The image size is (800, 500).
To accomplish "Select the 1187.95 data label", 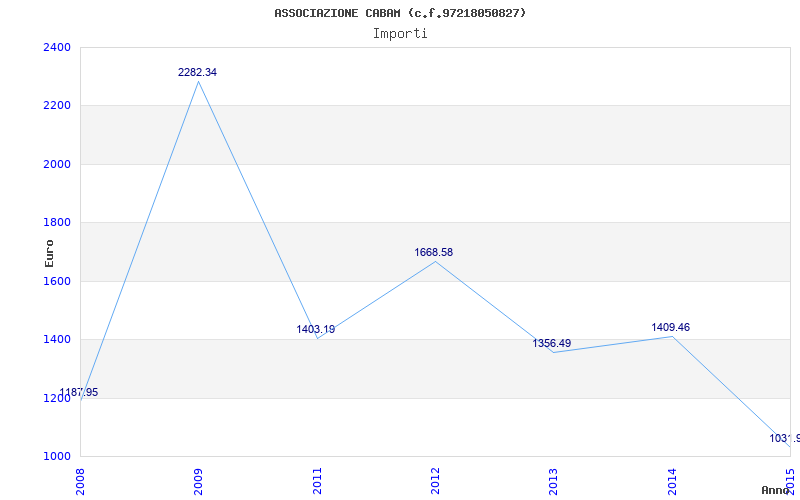I will pyautogui.click(x=79, y=392).
